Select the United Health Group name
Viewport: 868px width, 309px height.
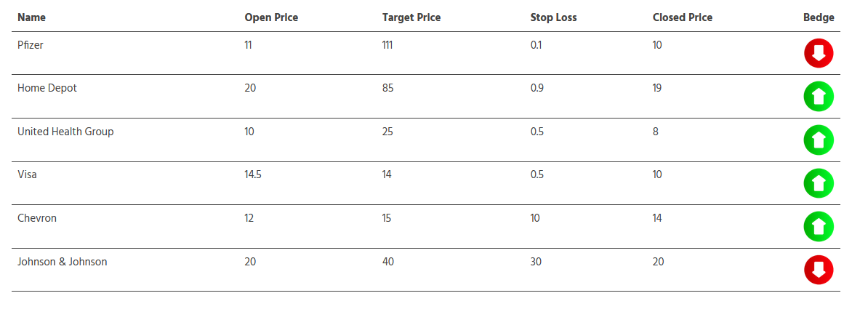65,132
